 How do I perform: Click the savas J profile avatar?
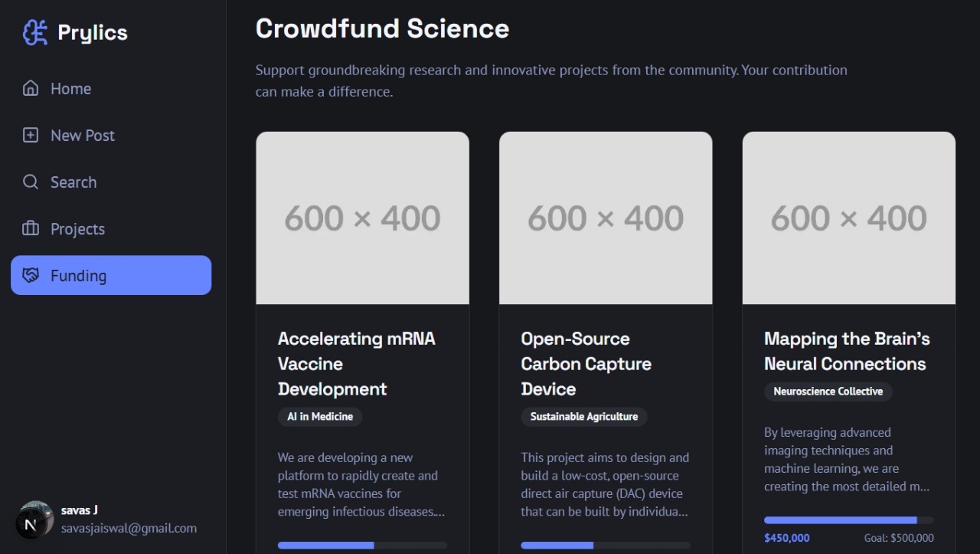35,519
